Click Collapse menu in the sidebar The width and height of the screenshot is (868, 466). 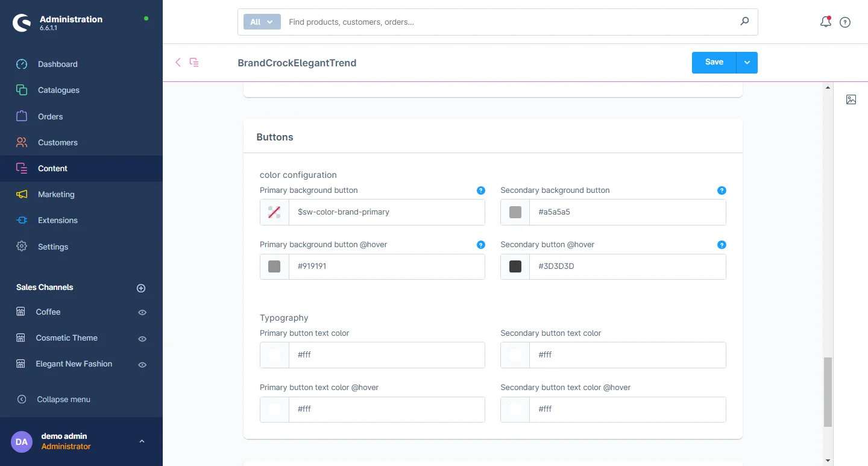(x=63, y=399)
